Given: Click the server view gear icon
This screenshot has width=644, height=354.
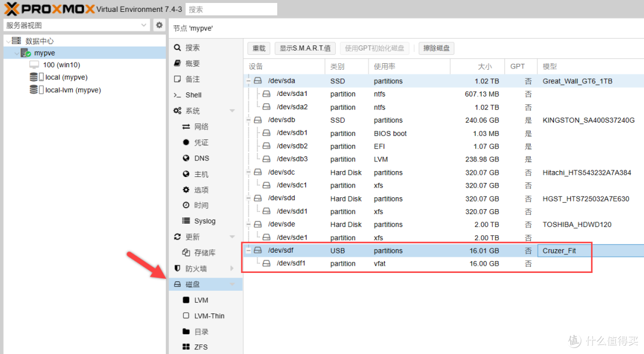Looking at the screenshot, I should click(158, 26).
